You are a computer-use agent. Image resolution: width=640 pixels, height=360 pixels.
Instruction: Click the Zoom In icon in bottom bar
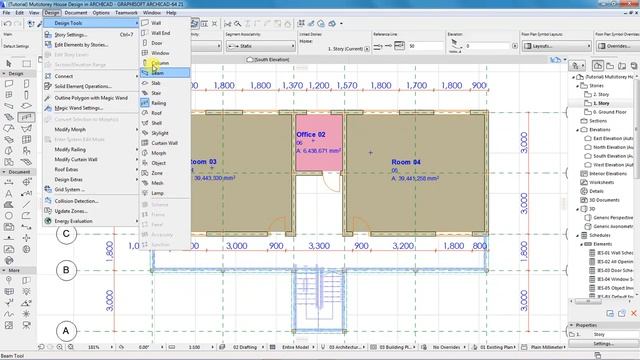tap(60, 347)
